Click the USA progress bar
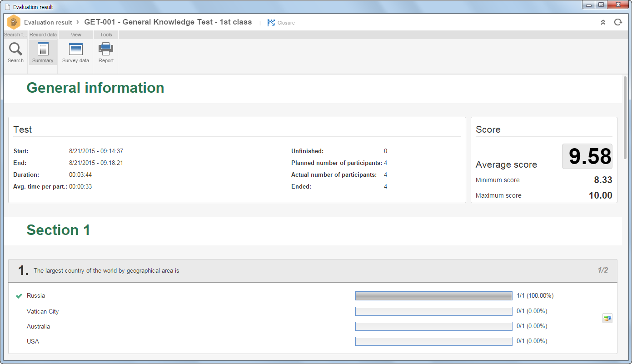Viewport: 632px width, 364px height. point(433,341)
